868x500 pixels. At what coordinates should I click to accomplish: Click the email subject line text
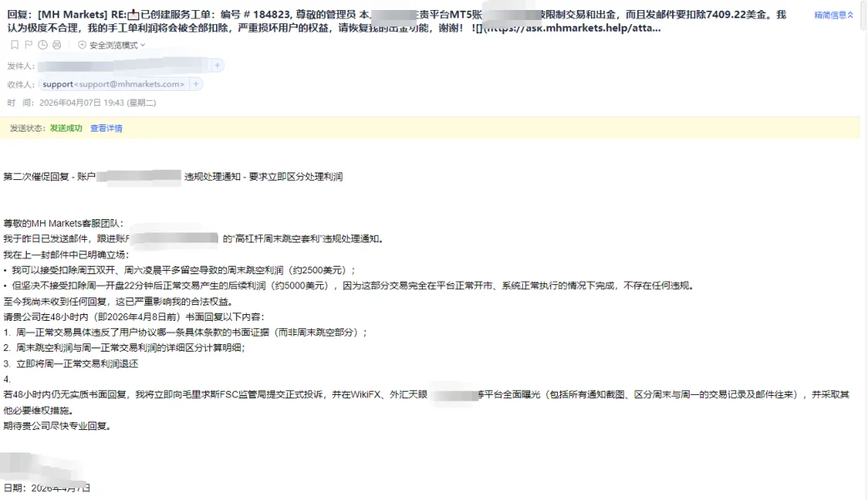(x=396, y=21)
